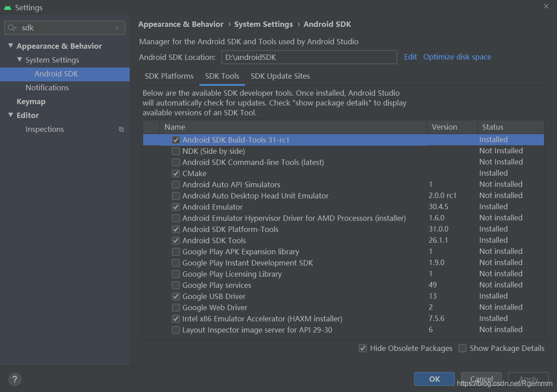Collapse the Editor tree node

click(x=11, y=115)
